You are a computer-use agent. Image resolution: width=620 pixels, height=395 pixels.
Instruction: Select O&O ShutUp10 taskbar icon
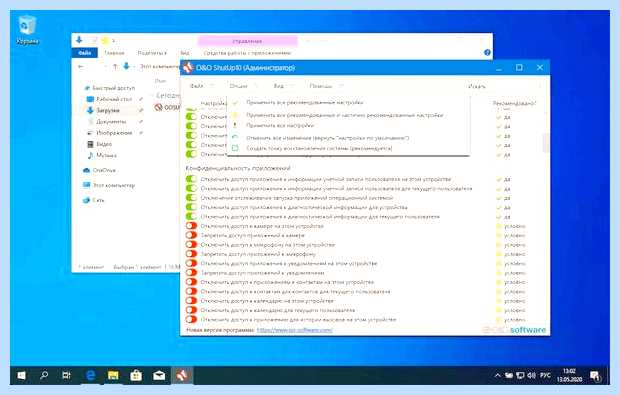coord(182,375)
